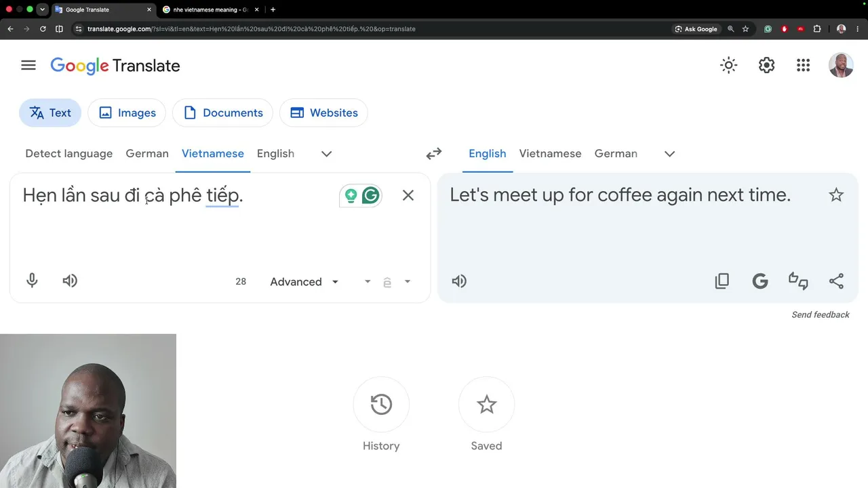Click the character count 28

click(x=241, y=281)
